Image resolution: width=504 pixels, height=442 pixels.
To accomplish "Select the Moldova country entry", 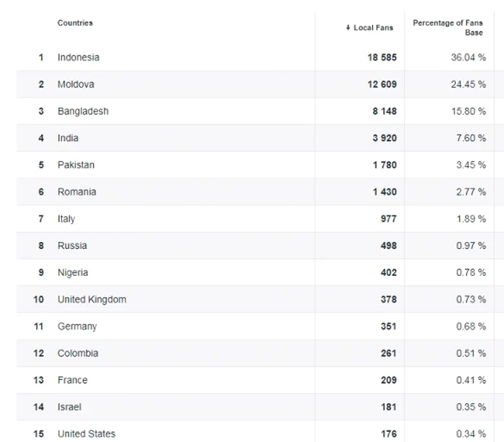I will (76, 84).
